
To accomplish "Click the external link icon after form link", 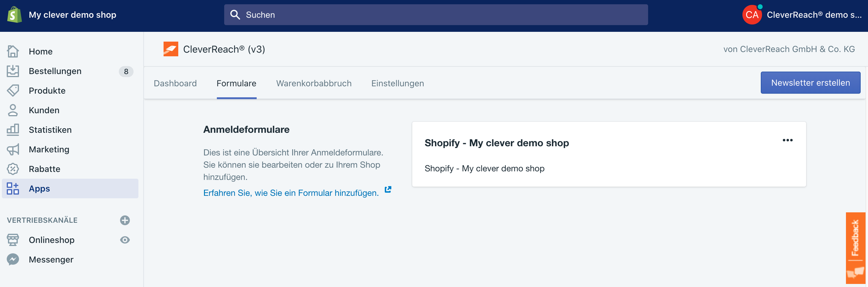I will click(x=388, y=189).
